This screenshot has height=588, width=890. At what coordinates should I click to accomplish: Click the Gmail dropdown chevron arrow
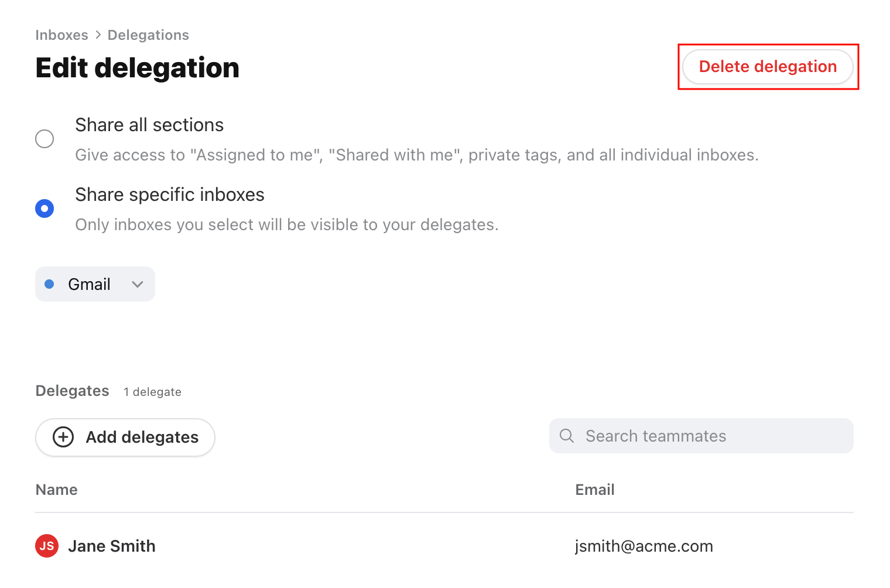point(138,284)
